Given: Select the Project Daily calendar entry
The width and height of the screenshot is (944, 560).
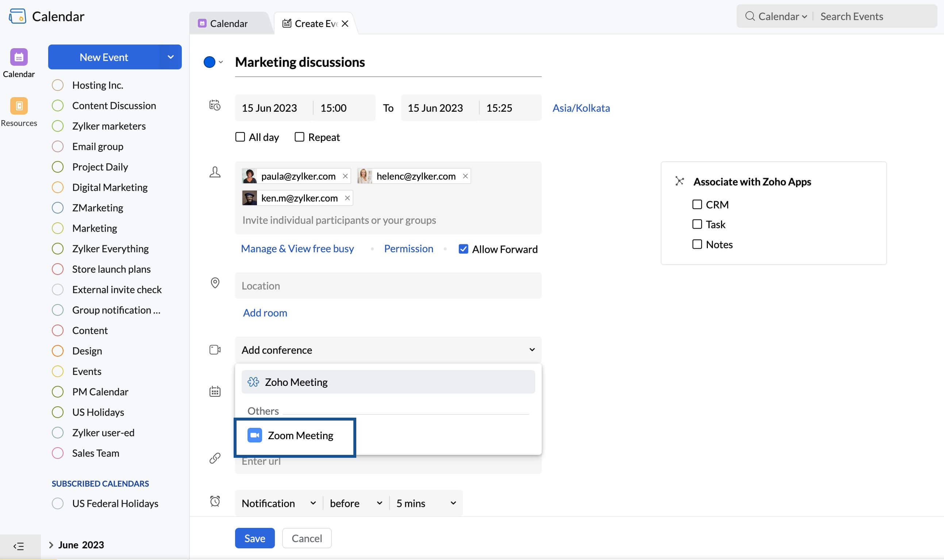Looking at the screenshot, I should tap(100, 167).
